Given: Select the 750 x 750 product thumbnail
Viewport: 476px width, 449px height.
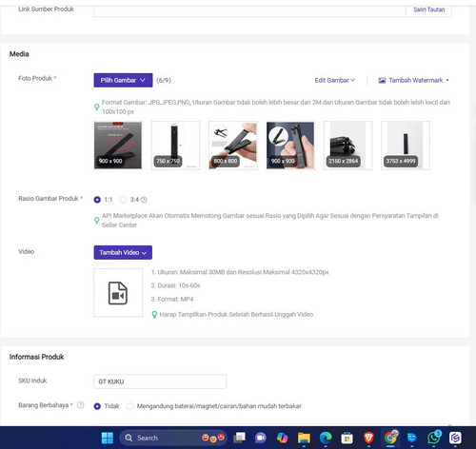Looking at the screenshot, I should (x=175, y=146).
